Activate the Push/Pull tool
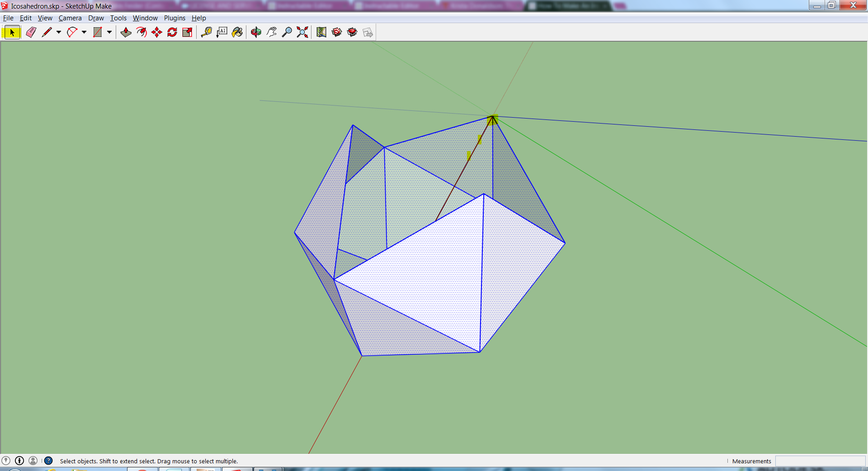The height and width of the screenshot is (471, 868). pyautogui.click(x=126, y=33)
